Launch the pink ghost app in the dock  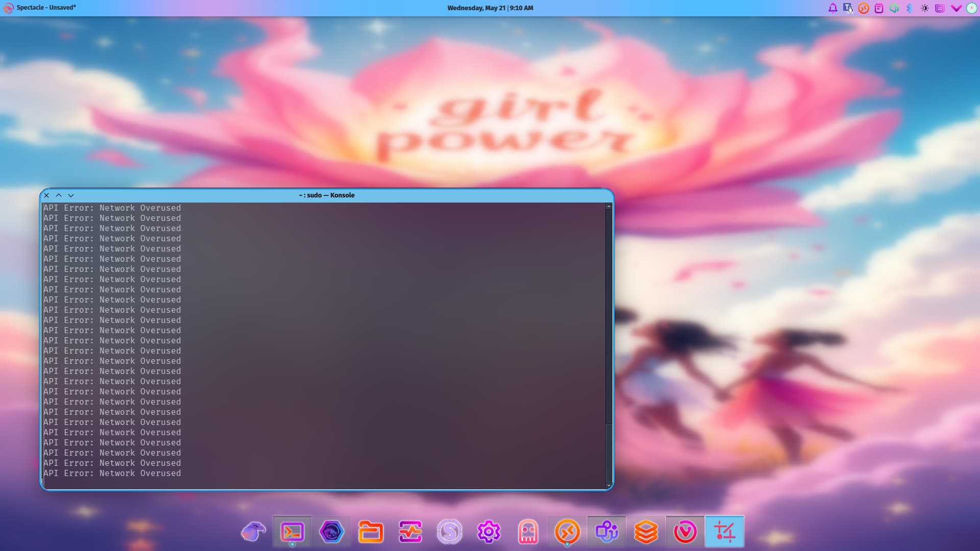528,532
